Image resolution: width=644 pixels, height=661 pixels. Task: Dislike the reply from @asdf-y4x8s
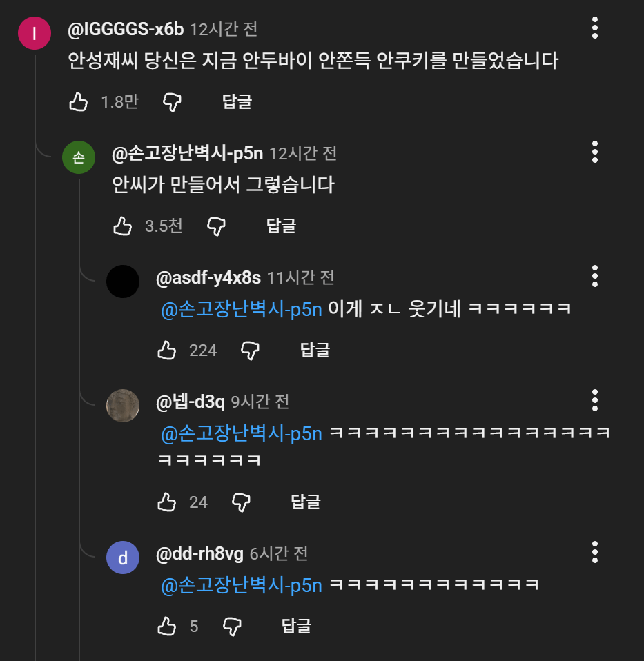(250, 351)
